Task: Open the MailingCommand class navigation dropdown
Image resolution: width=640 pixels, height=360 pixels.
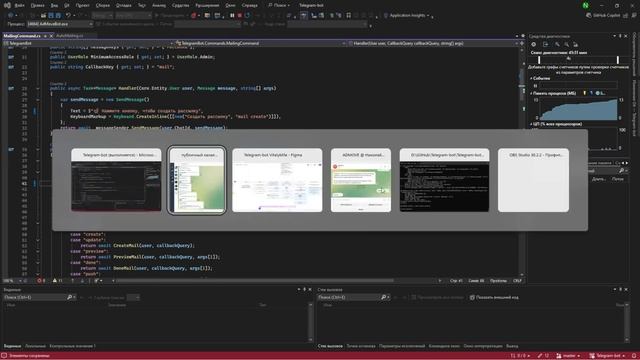Action: pos(260,43)
